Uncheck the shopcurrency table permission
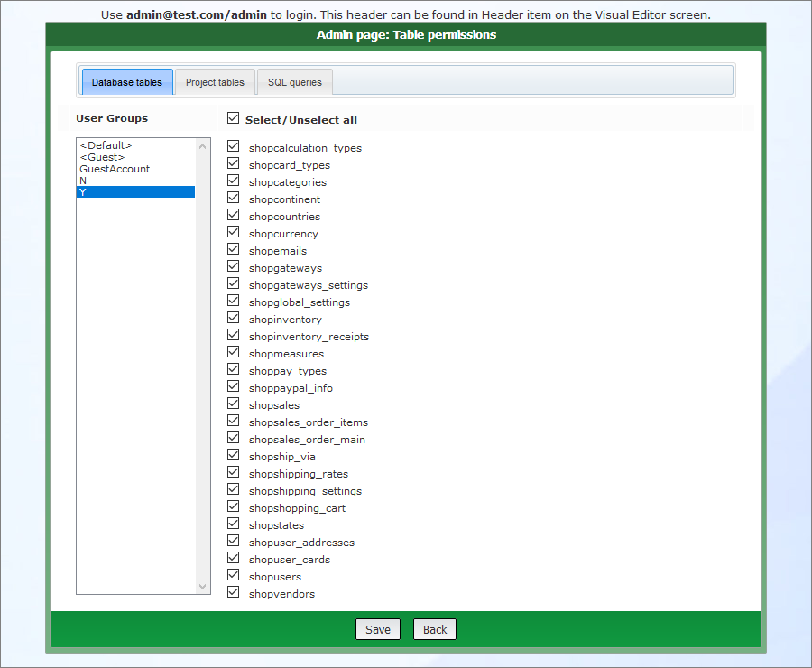This screenshot has width=812, height=668. [233, 233]
